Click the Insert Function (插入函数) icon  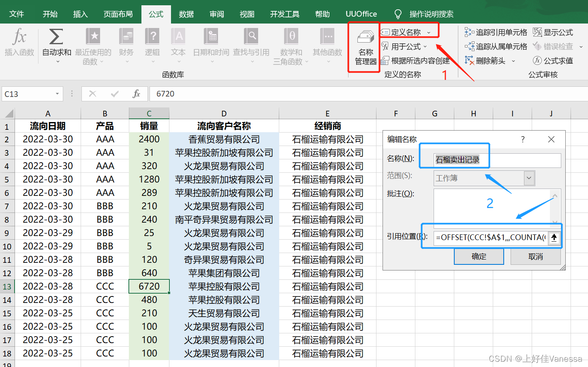click(19, 36)
